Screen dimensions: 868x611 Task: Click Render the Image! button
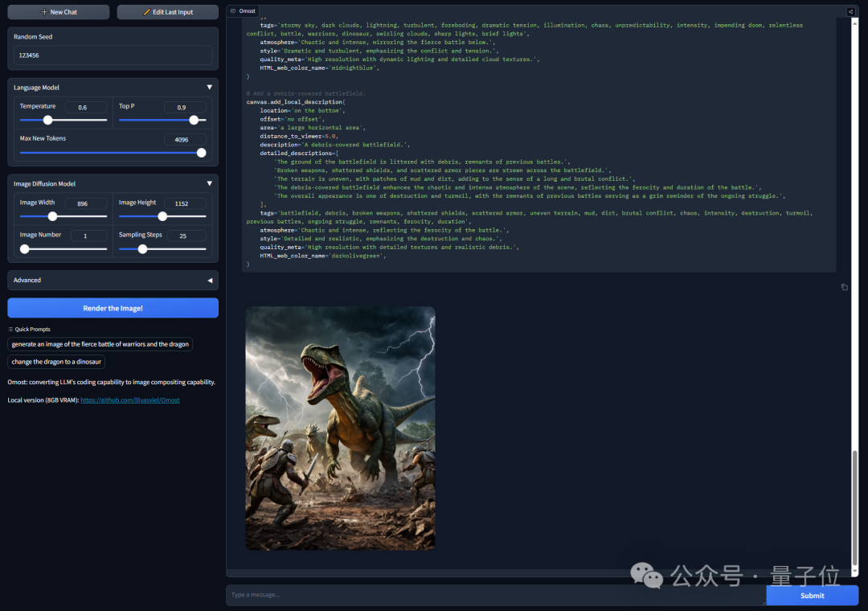point(113,308)
